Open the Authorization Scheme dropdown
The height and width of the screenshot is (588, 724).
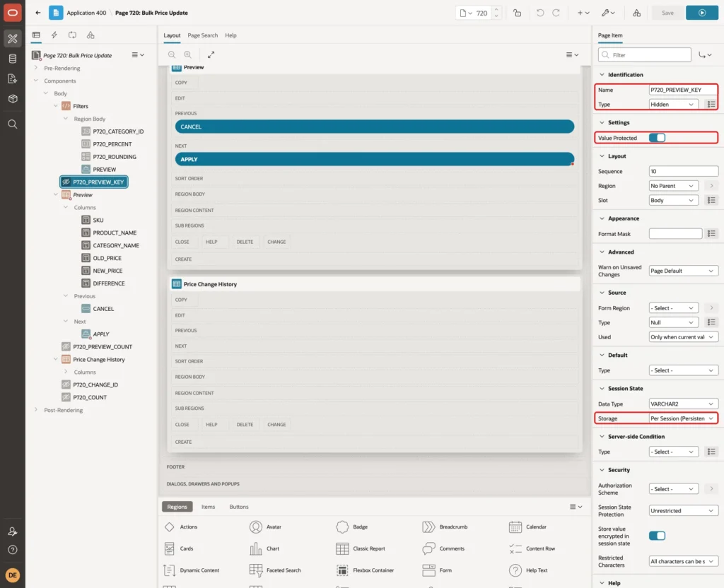[x=673, y=489]
